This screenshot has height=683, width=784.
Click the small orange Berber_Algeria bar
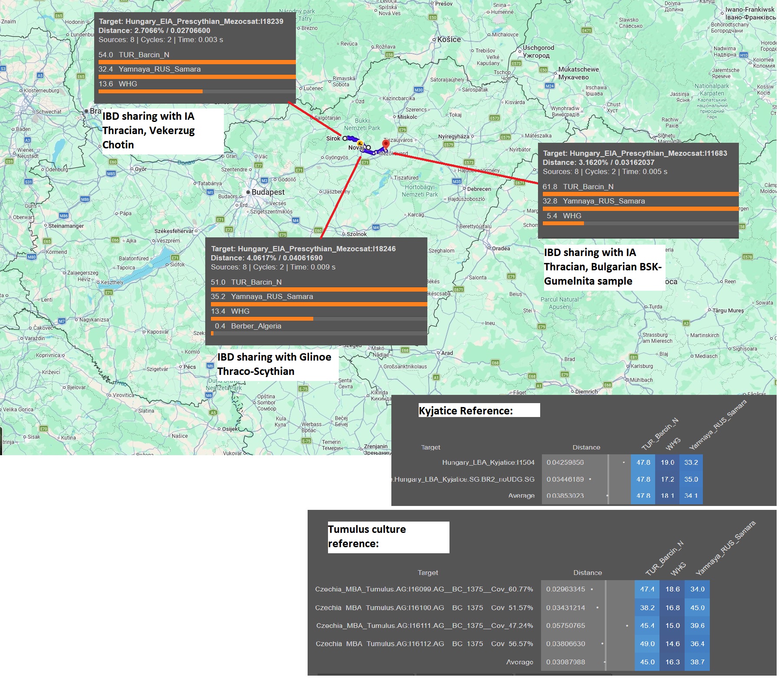(212, 333)
